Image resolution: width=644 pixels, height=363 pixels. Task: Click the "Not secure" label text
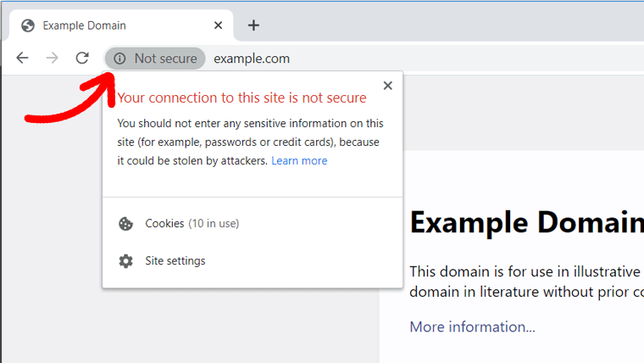165,59
